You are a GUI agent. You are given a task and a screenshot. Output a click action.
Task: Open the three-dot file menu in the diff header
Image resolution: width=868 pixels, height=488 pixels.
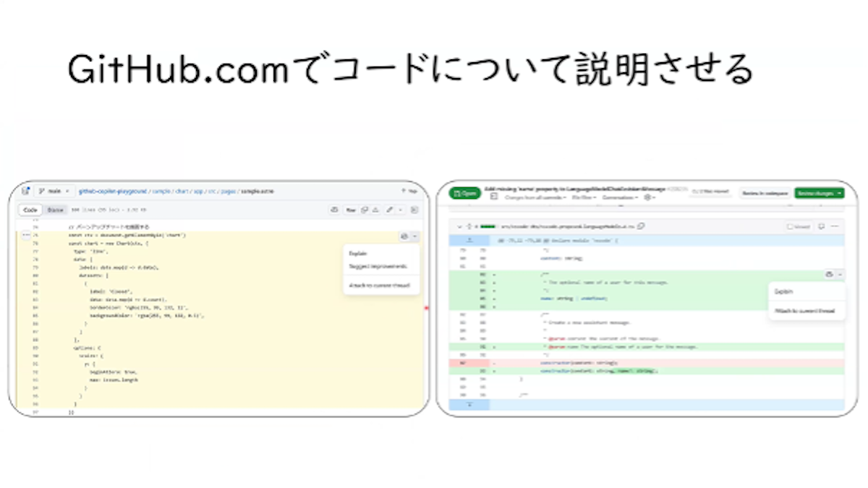(835, 226)
